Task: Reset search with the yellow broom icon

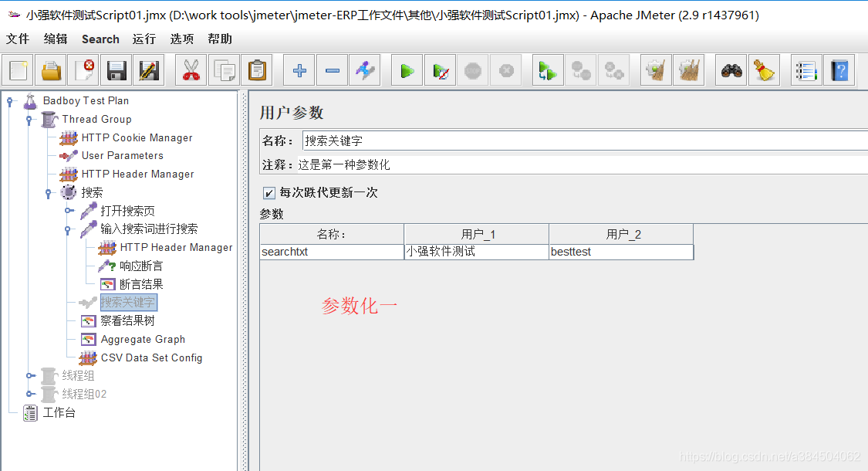Action: tap(764, 70)
